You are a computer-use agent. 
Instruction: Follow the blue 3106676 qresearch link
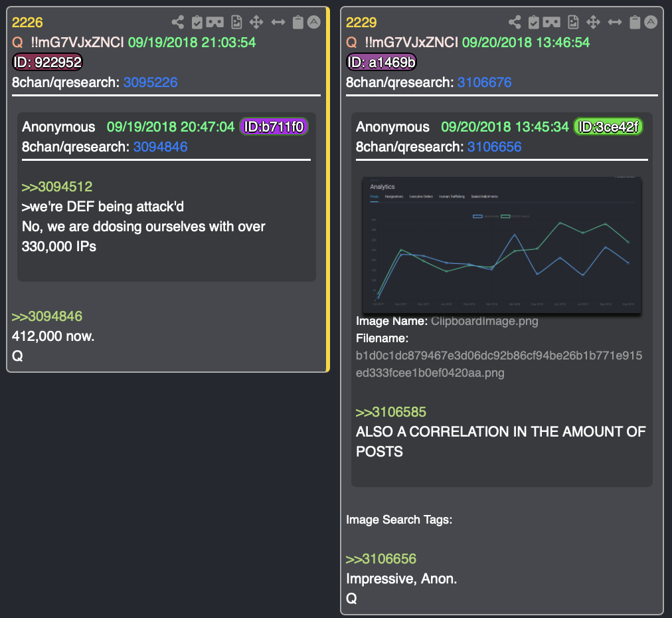(484, 82)
